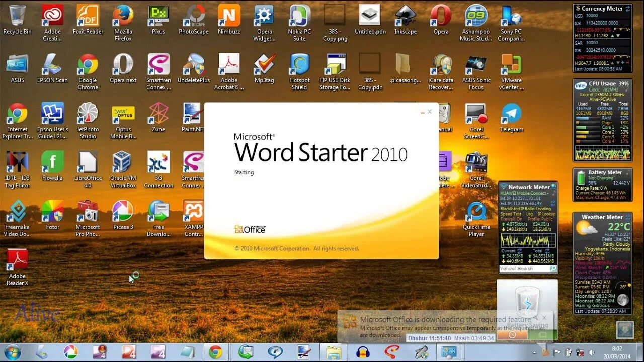Image resolution: width=644 pixels, height=362 pixels.
Task: Open HP USB Disk Storage Format tool icon
Action: pyautogui.click(x=335, y=72)
